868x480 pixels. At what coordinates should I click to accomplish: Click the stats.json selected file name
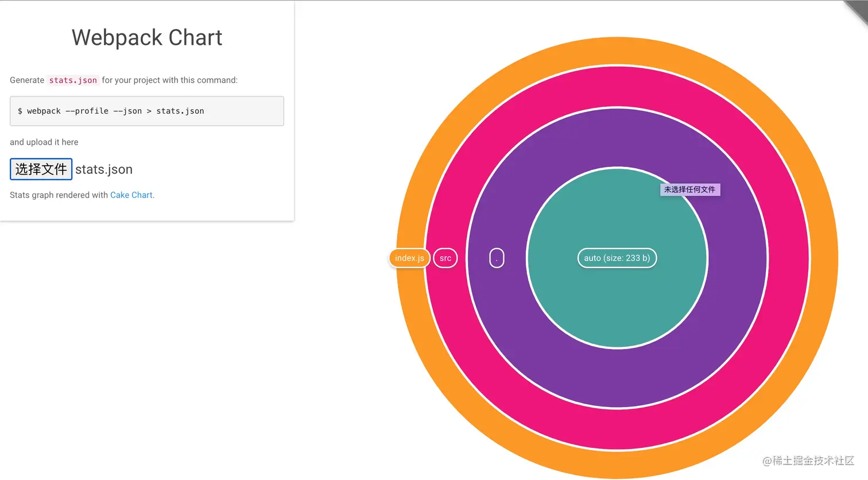coord(104,169)
